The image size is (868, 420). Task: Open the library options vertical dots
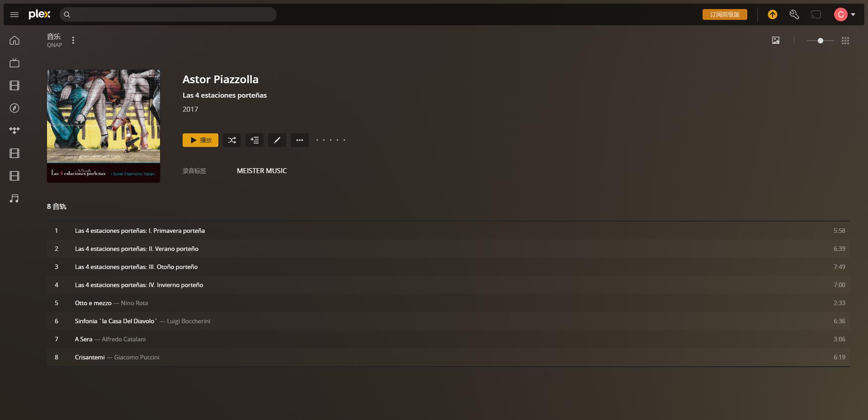[73, 40]
